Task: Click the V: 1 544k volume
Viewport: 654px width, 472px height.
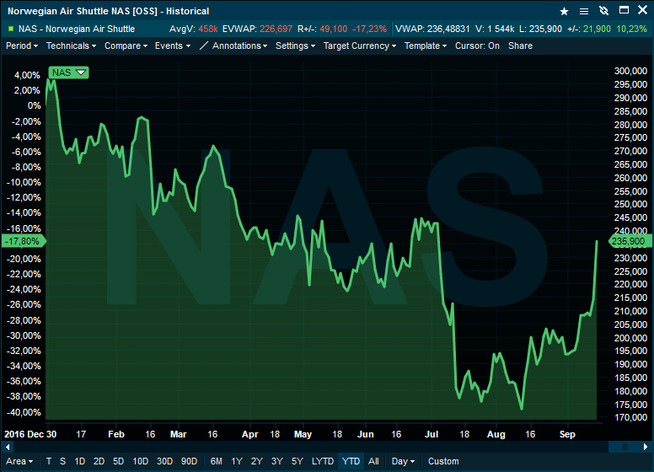Action: 495,29
